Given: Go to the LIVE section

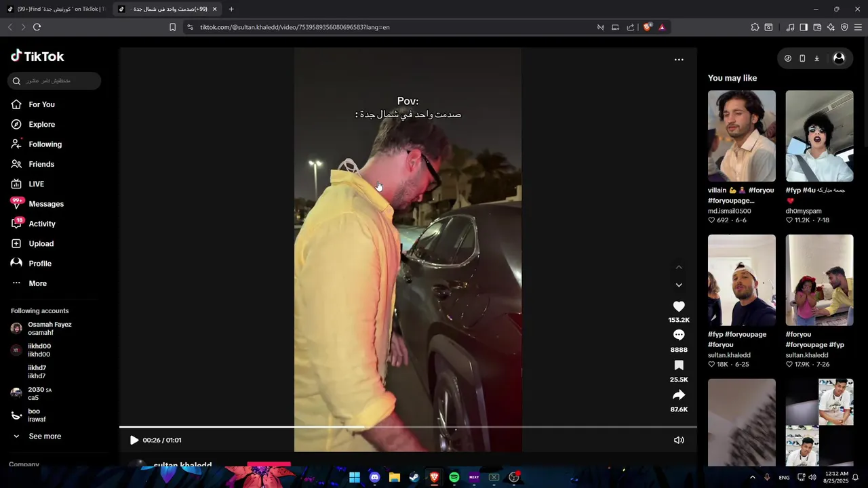Looking at the screenshot, I should coord(36,184).
